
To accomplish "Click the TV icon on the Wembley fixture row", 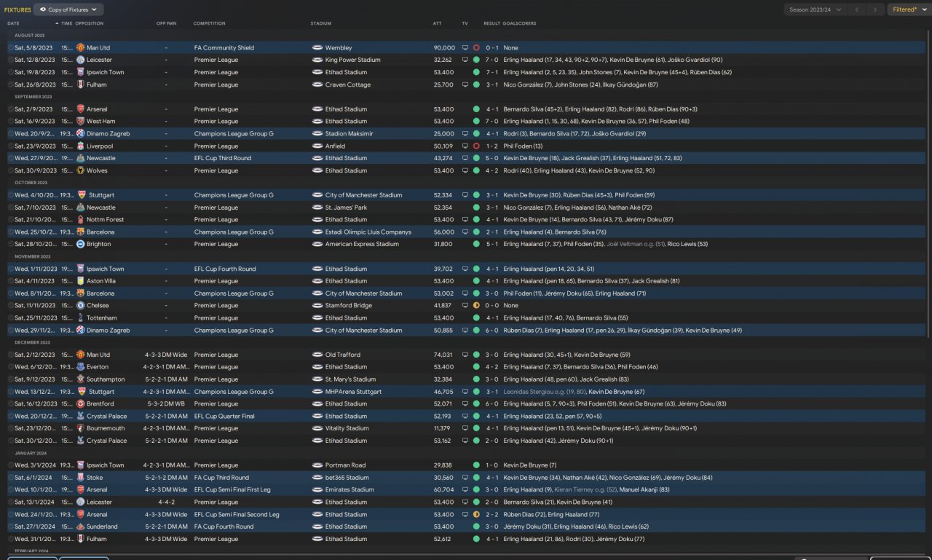I will point(465,47).
